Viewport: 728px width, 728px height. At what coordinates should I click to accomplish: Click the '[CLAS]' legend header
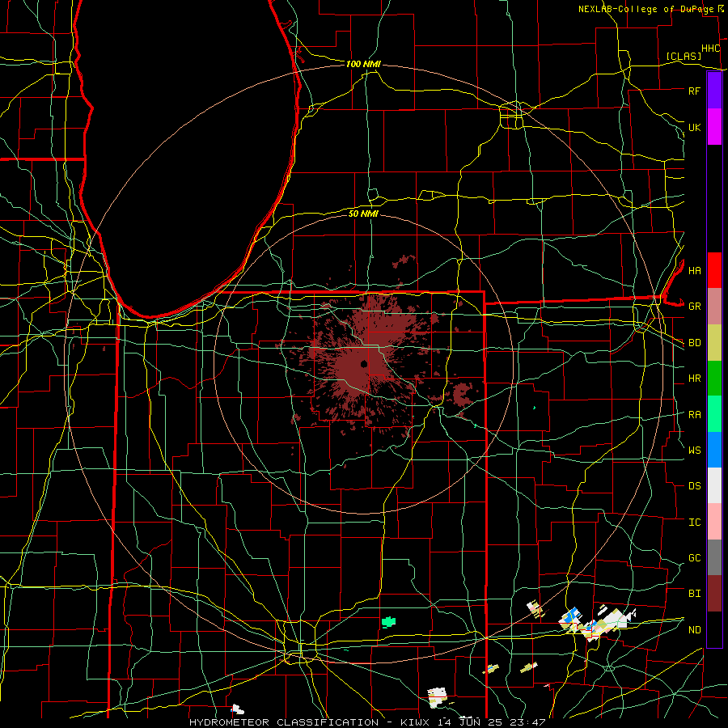tap(684, 56)
